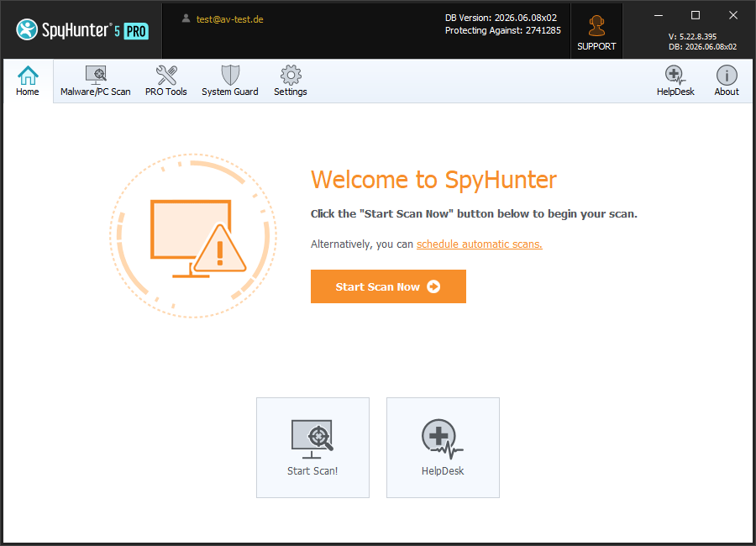Maximize the SpyHunter window
756x546 pixels.
point(696,15)
